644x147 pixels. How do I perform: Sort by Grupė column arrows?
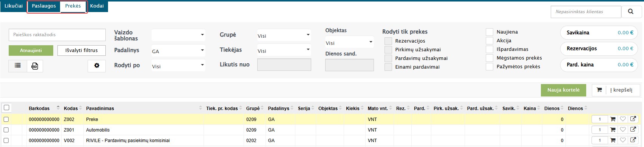[x=263, y=108]
